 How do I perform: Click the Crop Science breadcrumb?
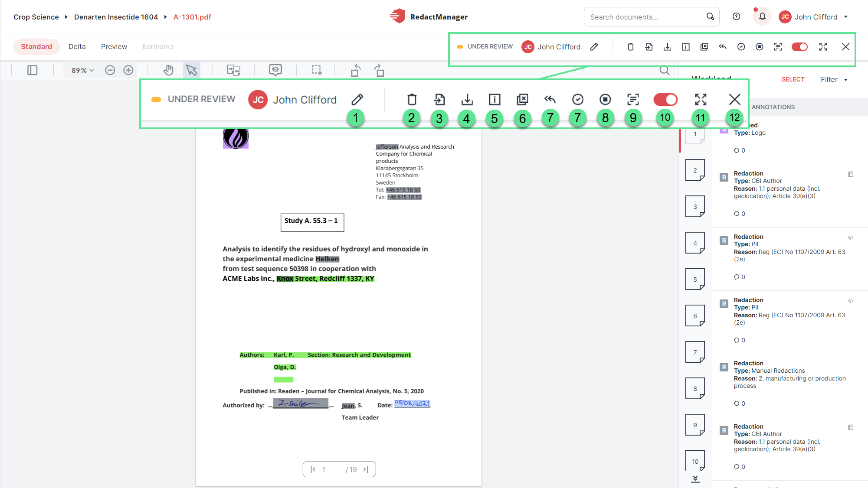[36, 17]
